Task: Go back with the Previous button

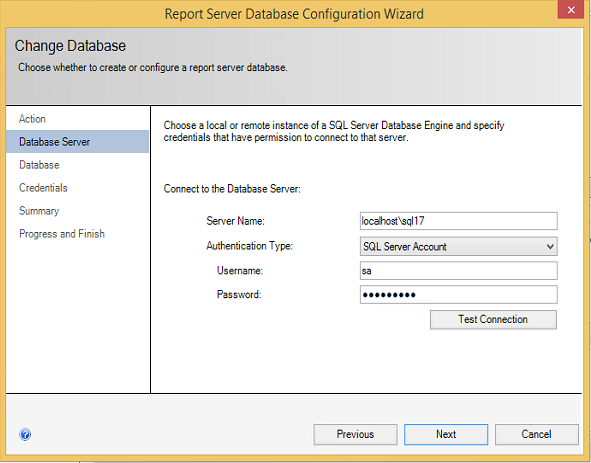Action: [355, 434]
